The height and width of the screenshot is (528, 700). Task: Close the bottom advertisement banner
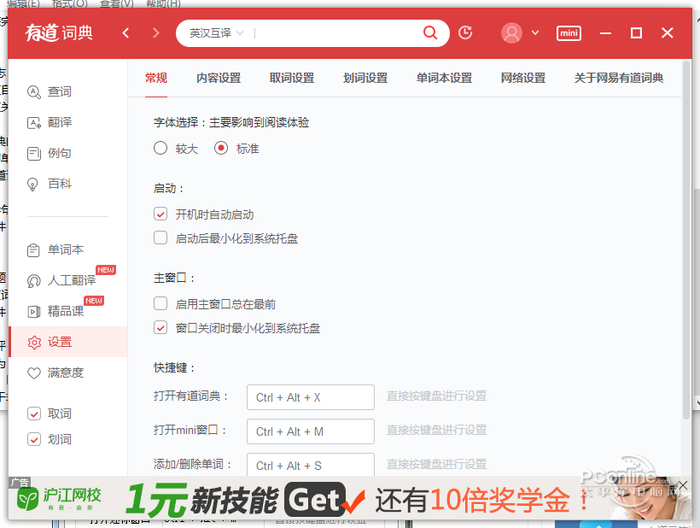(683, 485)
